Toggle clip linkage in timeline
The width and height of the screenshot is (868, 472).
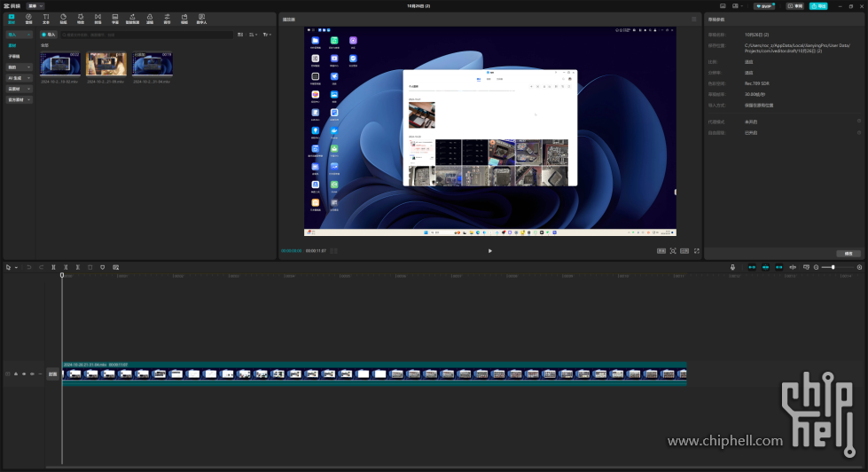click(778, 267)
